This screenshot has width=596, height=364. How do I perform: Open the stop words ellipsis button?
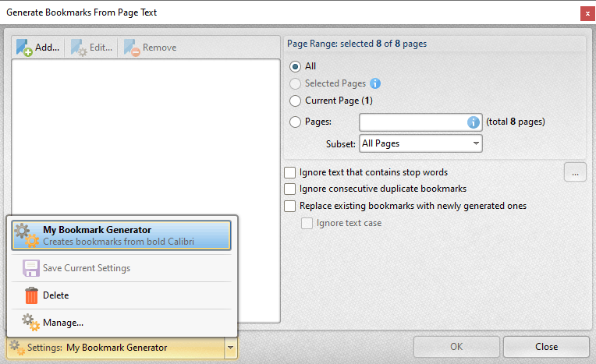pos(575,172)
